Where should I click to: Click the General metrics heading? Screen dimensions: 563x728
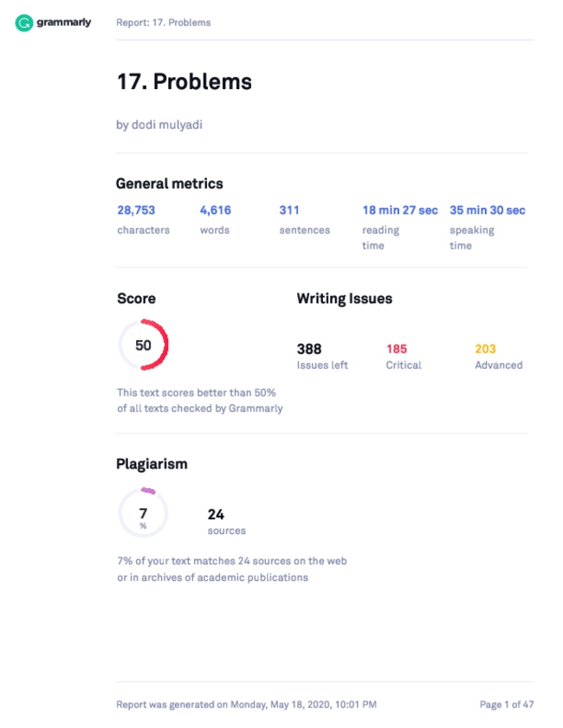click(x=170, y=184)
